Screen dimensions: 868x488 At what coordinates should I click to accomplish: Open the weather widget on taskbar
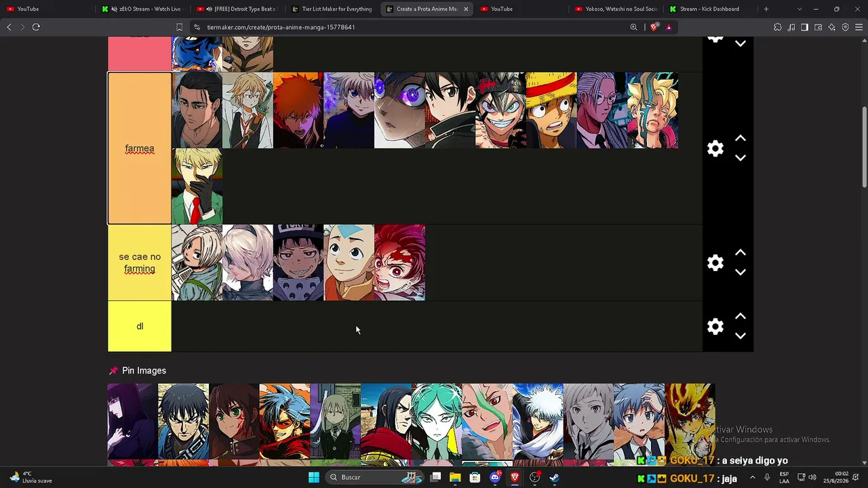[x=30, y=477]
